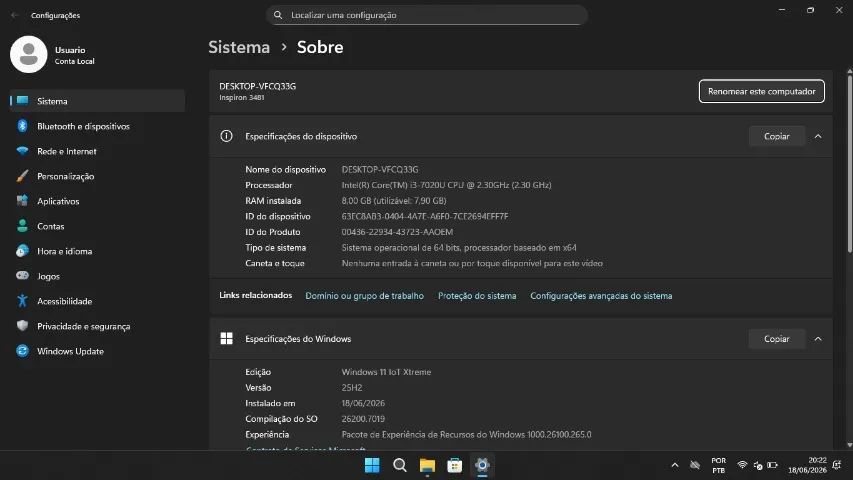Viewport: 853px width, 480px height.
Task: Click the Inspiron 3481 model text
Action: tap(242, 98)
